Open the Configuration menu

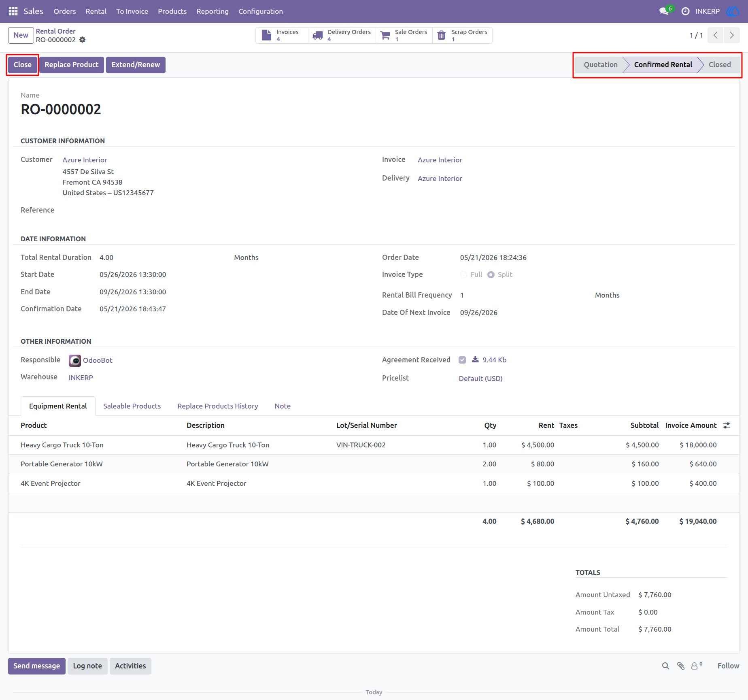(x=261, y=11)
